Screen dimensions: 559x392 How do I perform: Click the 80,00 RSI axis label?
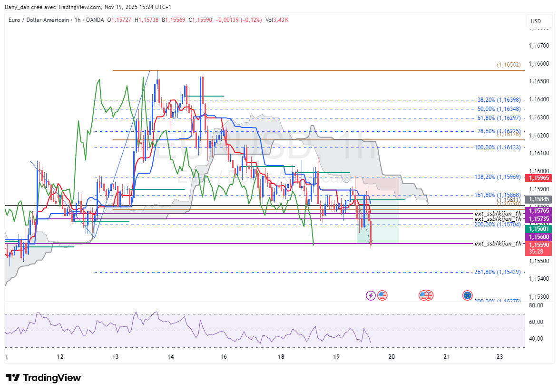tap(536, 305)
